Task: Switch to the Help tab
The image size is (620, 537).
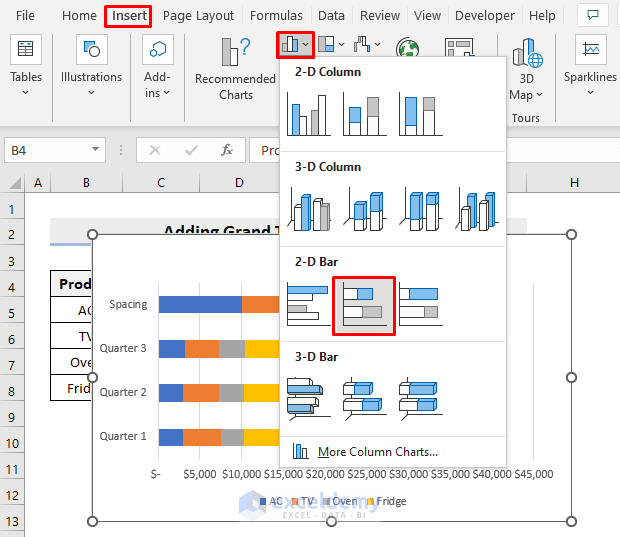Action: point(542,15)
